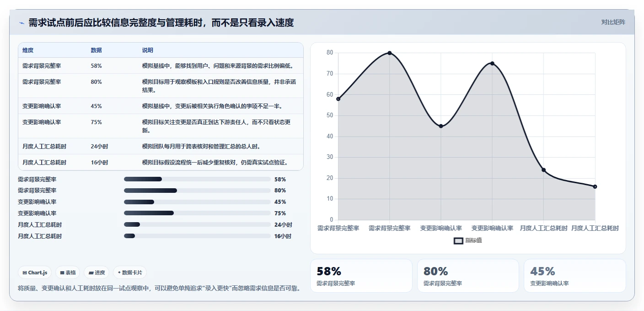Click the pulse icon before the main title
644x311 pixels.
(x=22, y=22)
